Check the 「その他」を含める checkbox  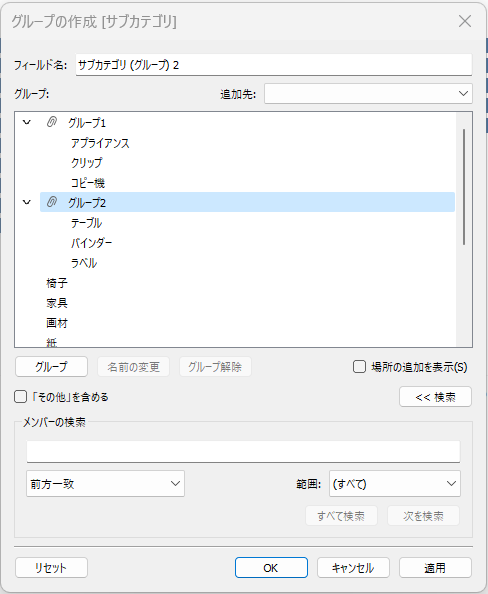point(20,397)
